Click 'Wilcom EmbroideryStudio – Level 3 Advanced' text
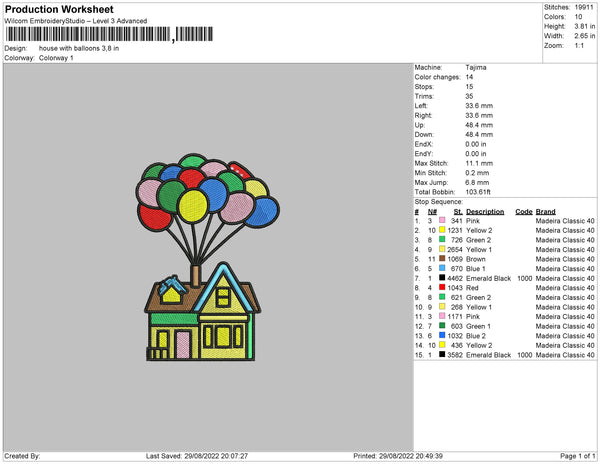 tap(76, 21)
